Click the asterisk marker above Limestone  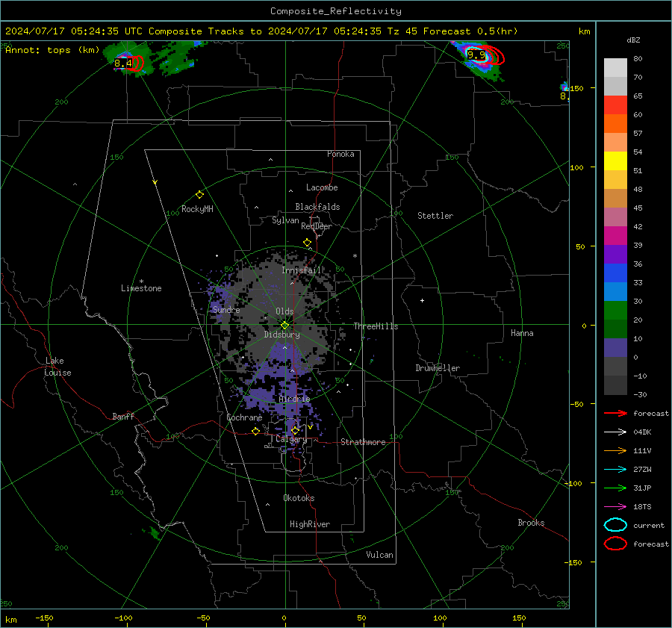click(x=141, y=282)
